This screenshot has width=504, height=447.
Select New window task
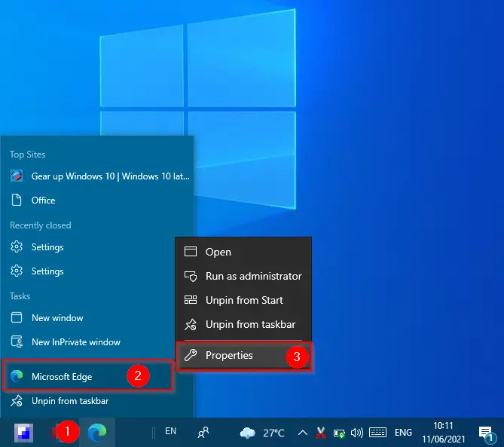tap(97, 317)
